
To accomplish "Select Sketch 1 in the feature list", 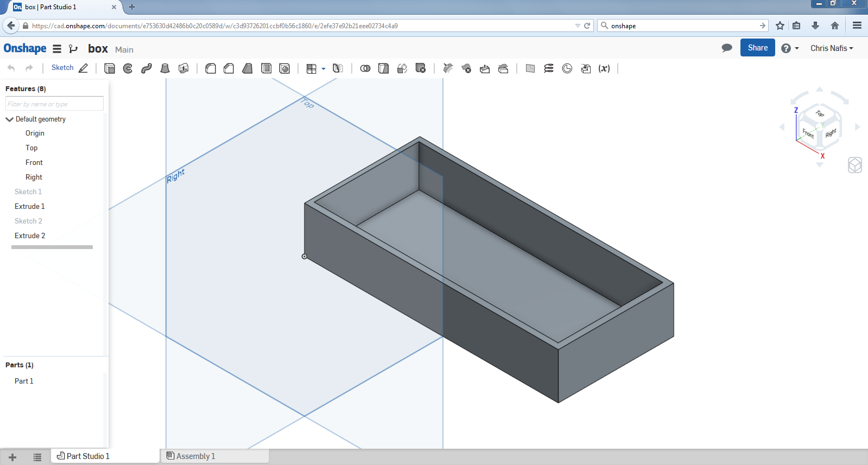I will pyautogui.click(x=28, y=192).
